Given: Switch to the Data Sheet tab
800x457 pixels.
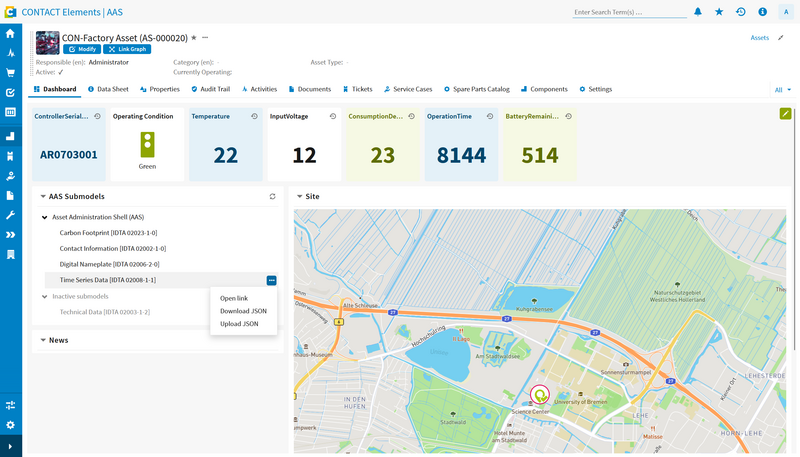Looking at the screenshot, I should (x=108, y=89).
